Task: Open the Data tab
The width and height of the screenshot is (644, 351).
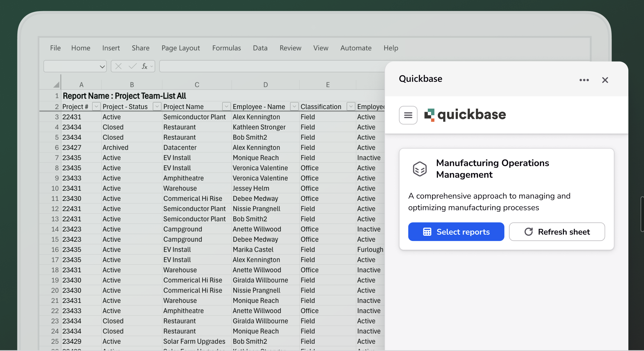Action: (x=260, y=48)
